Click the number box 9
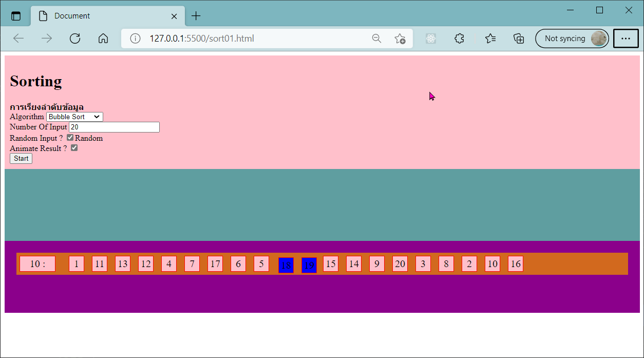 [377, 264]
